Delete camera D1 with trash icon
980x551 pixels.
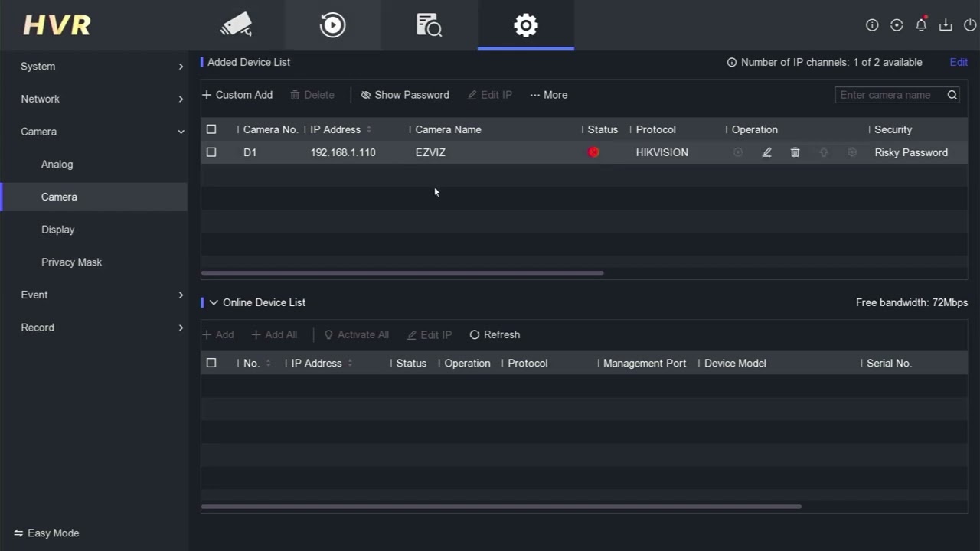pyautogui.click(x=795, y=152)
